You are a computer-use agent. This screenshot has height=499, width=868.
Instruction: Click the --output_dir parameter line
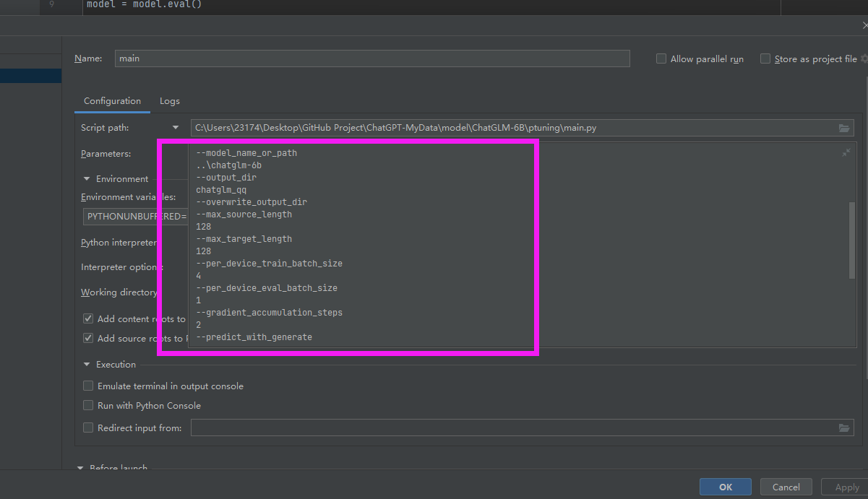click(226, 178)
